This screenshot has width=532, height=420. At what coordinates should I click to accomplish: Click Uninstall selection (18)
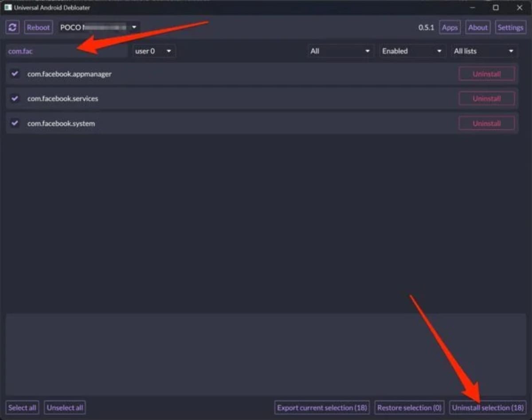[x=488, y=407]
